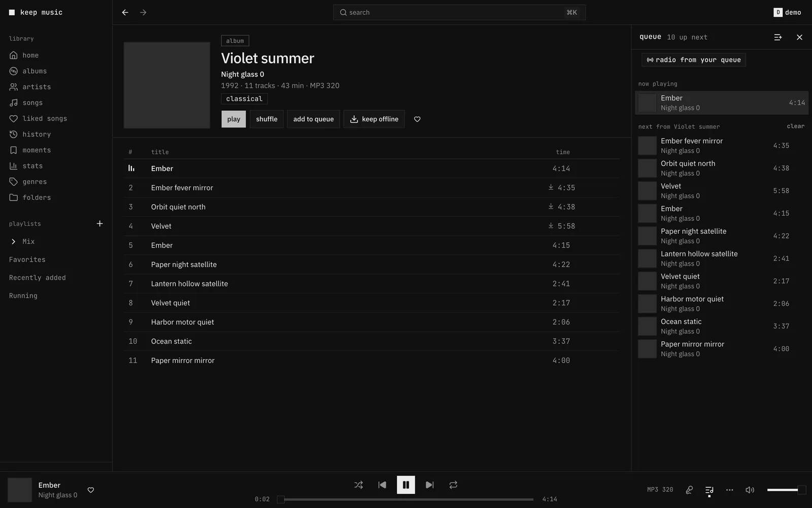Click the album cover thumbnail
The image size is (812, 508).
coord(167,85)
